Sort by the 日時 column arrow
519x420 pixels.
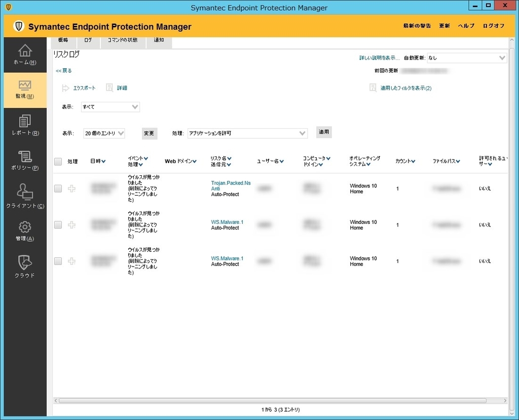[103, 162]
